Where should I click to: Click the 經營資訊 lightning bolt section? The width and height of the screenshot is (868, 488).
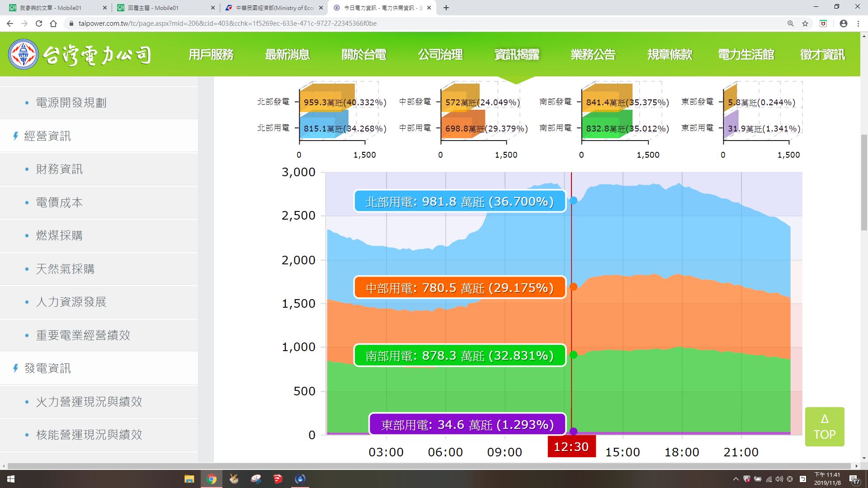[x=99, y=136]
